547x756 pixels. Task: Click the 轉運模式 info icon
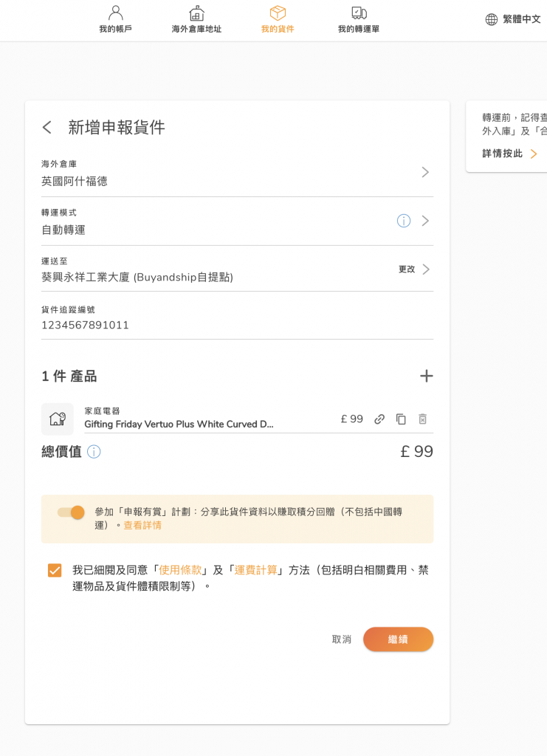coord(404,221)
